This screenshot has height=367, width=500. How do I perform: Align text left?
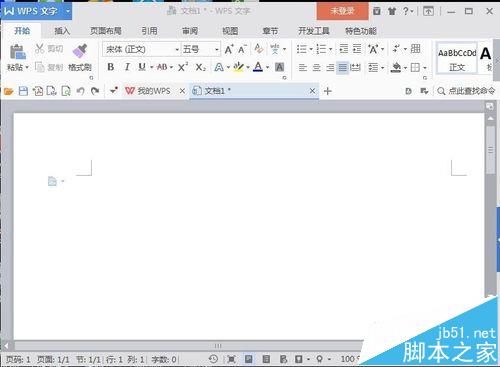302,68
